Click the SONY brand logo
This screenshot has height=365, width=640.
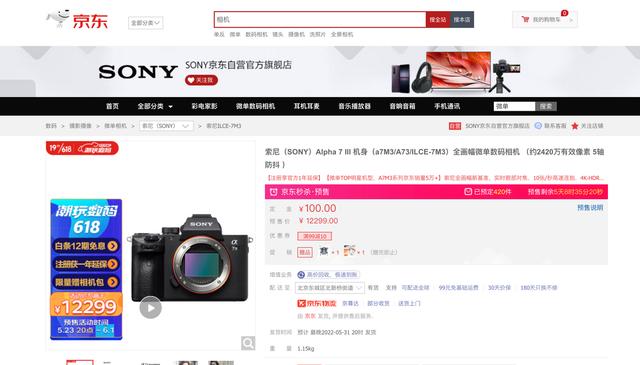[x=138, y=72]
